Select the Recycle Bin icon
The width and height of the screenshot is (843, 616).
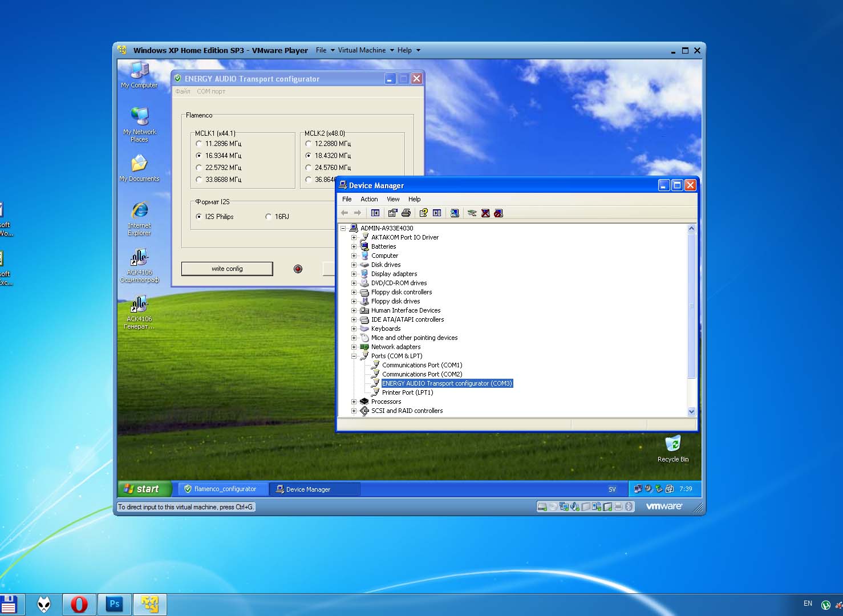tap(673, 449)
